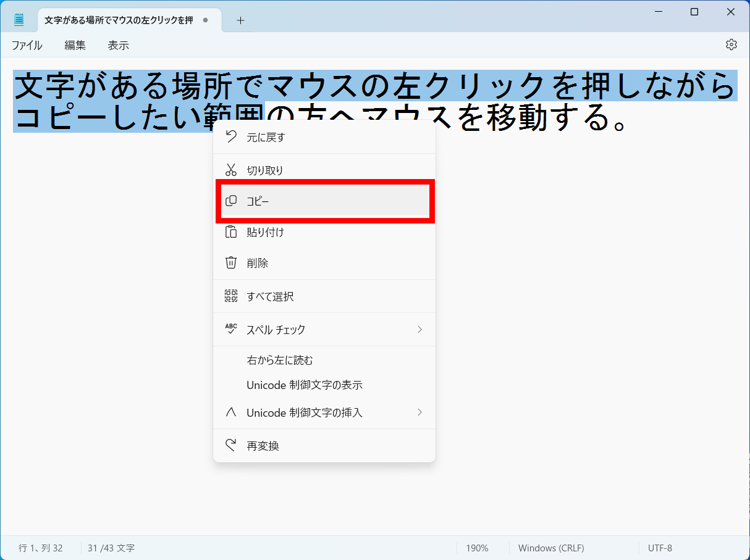Viewport: 750px width, 560px height.
Task: Open a new tab with the plus button
Action: (240, 20)
